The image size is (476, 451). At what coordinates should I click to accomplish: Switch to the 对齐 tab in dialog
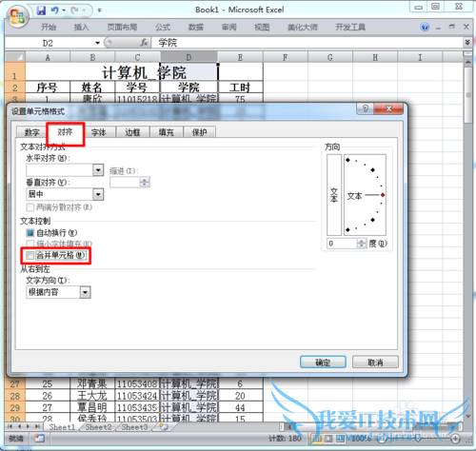click(x=65, y=131)
